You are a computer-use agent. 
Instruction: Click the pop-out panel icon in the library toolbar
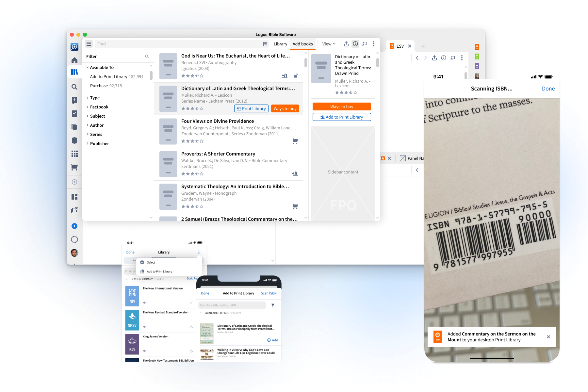coord(365,44)
